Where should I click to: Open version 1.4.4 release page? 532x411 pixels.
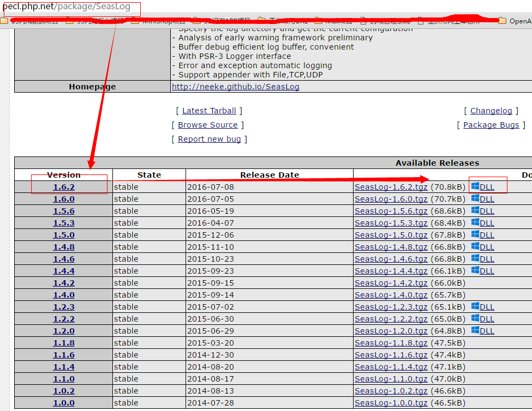point(64,271)
